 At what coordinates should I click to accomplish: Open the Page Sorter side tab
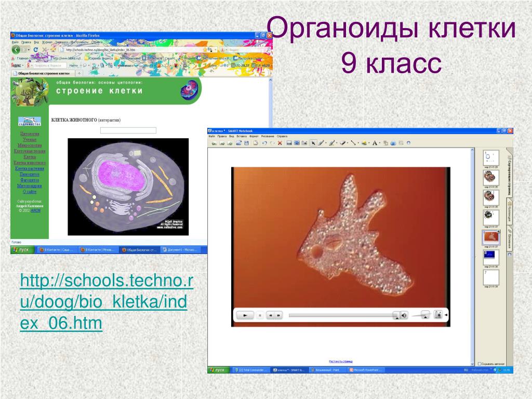click(509, 174)
